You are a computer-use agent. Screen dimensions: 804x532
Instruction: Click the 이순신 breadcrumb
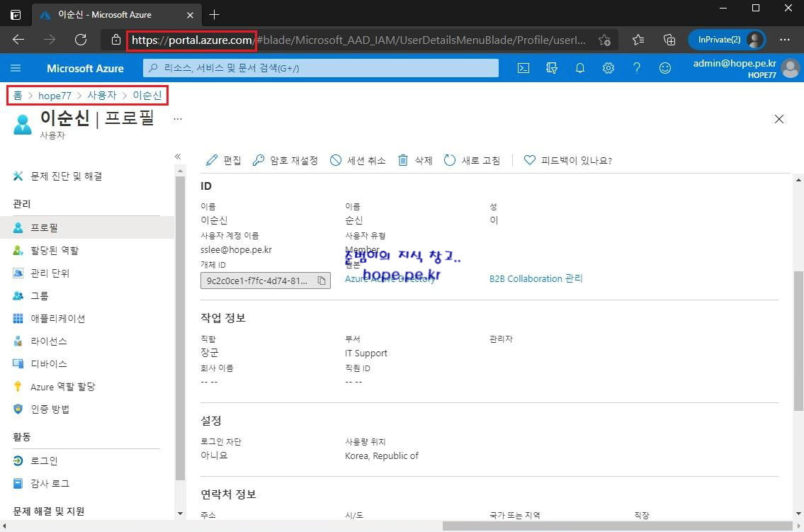(x=147, y=96)
